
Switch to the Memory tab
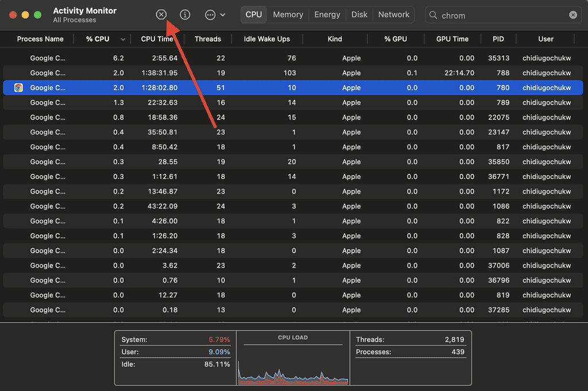pyautogui.click(x=288, y=15)
